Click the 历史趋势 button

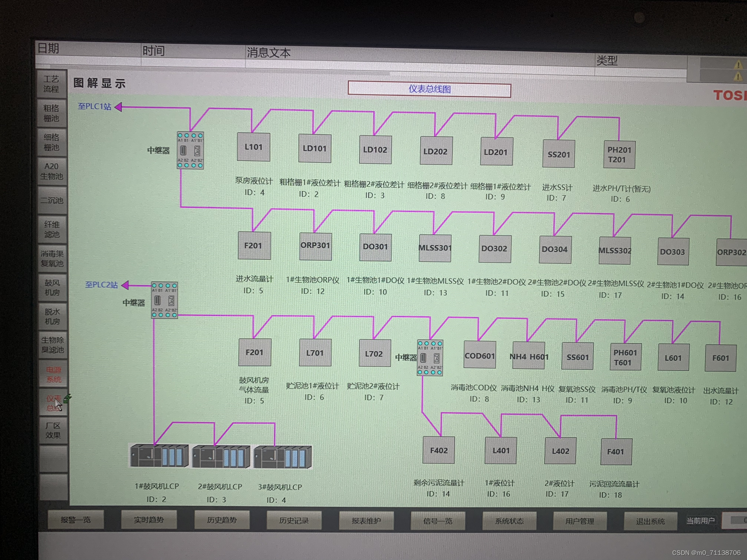click(x=221, y=520)
